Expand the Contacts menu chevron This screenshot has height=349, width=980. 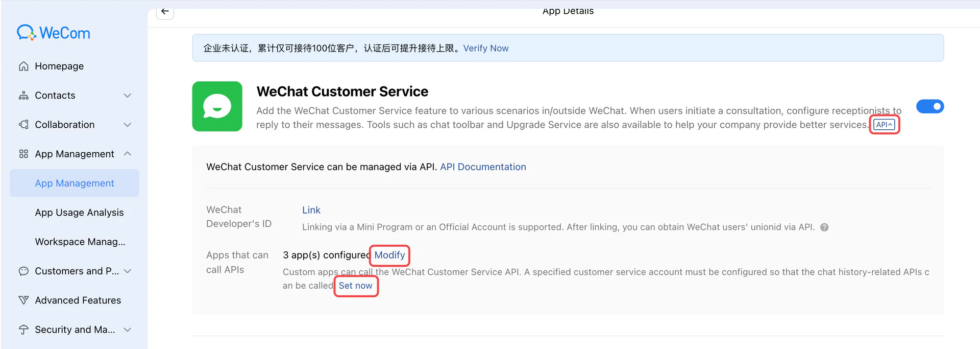(128, 96)
